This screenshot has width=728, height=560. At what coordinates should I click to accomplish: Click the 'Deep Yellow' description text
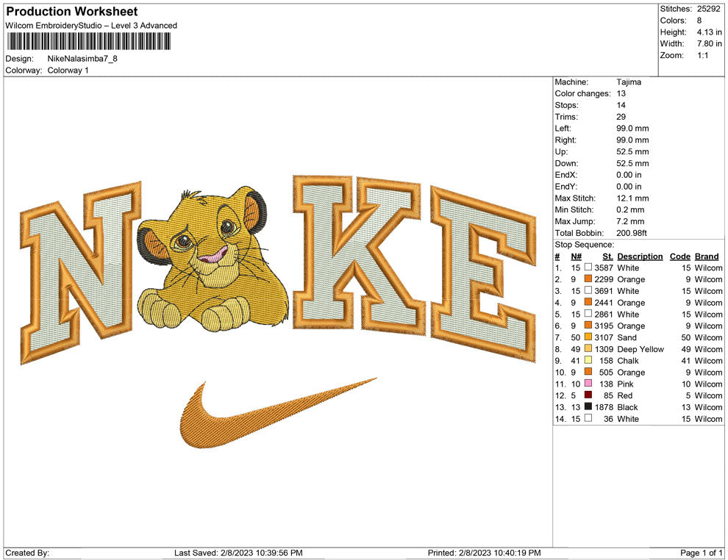pyautogui.click(x=640, y=349)
